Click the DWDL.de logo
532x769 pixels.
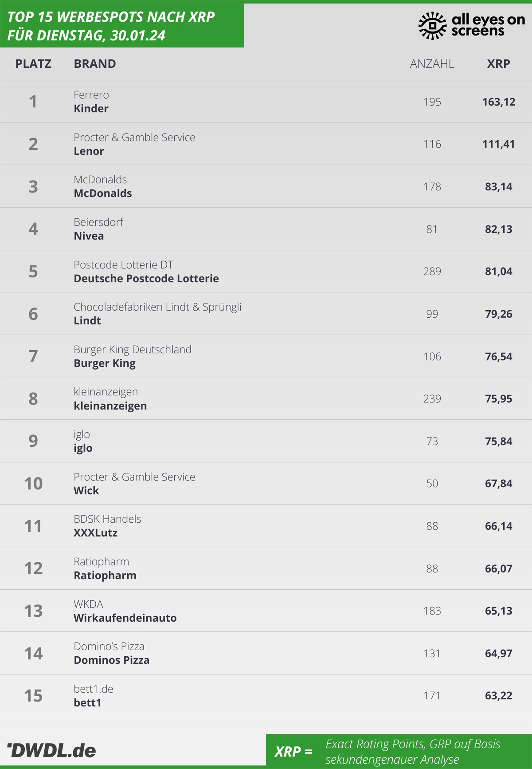[x=51, y=750]
